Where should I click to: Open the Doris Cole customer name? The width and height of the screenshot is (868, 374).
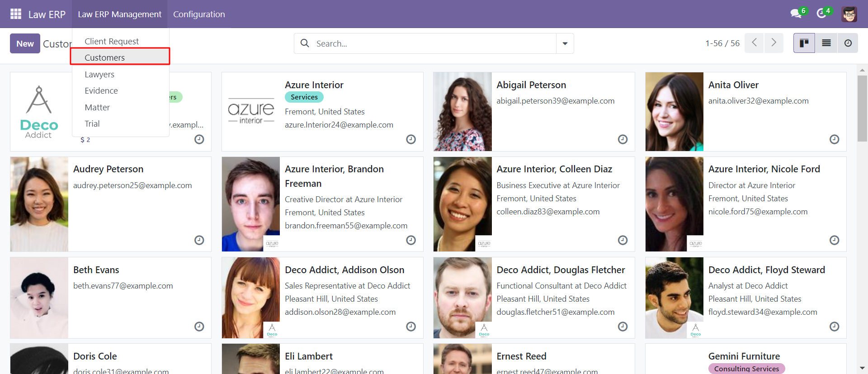[x=95, y=356]
